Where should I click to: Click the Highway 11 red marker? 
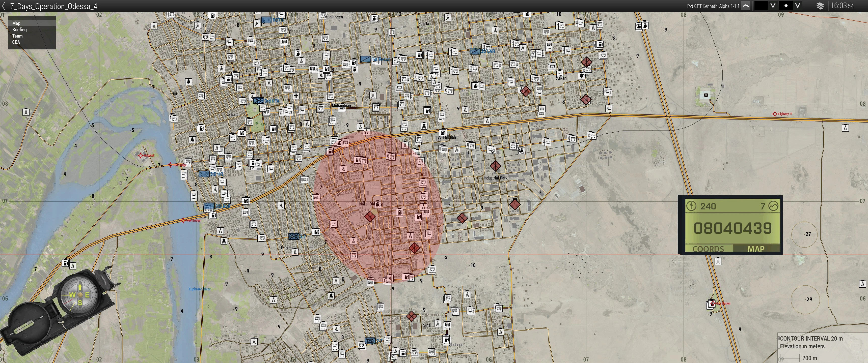pyautogui.click(x=775, y=114)
